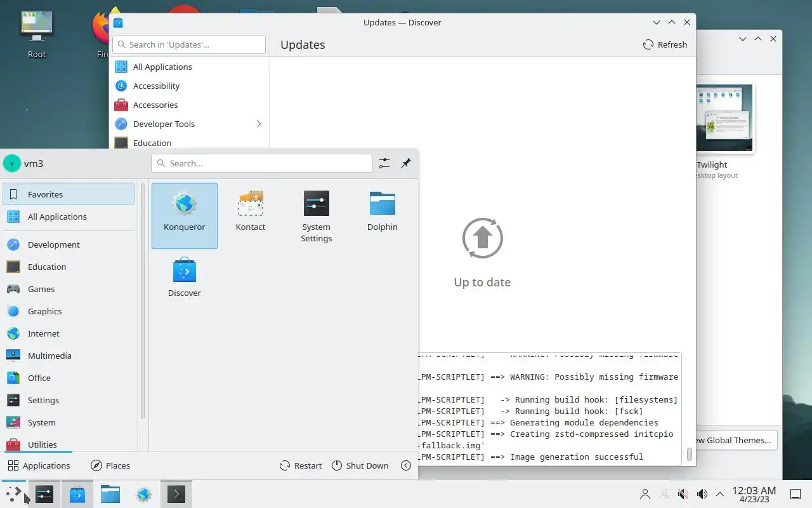The height and width of the screenshot is (508, 812).
Task: Open Konqueror from the taskbar
Action: [144, 494]
